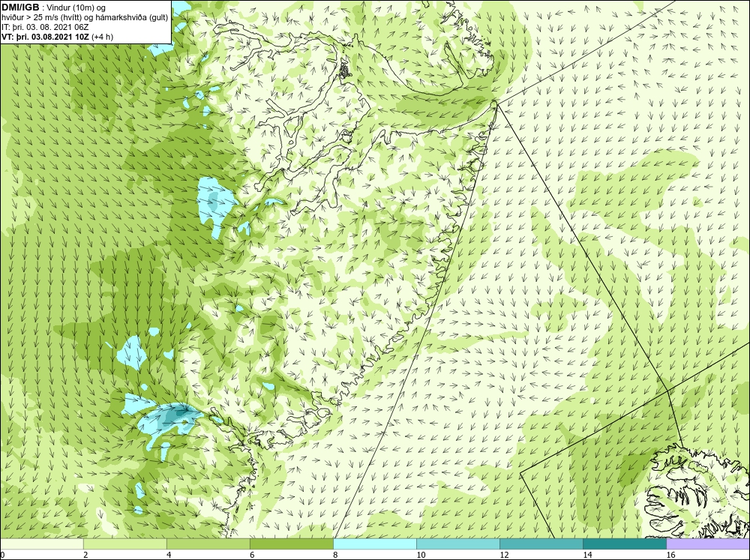750x560 pixels.
Task: Click the purple swatch above 16 m/s
Action: pyautogui.click(x=708, y=544)
